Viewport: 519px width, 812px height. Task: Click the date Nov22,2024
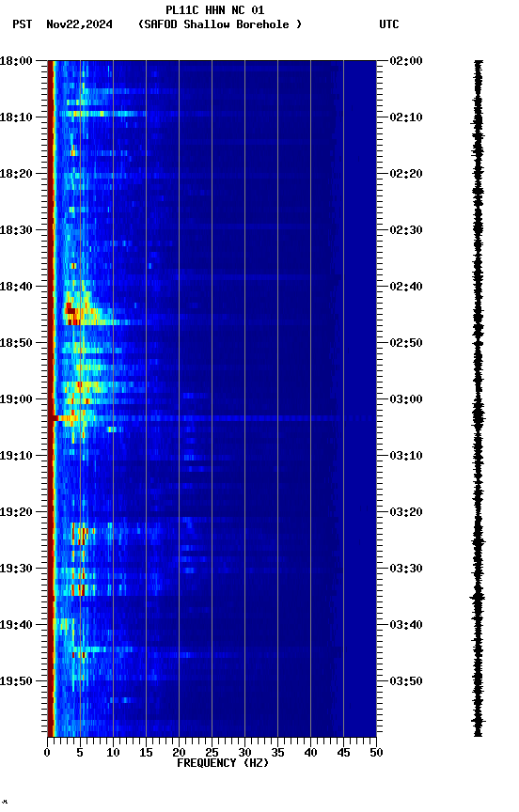coord(79,24)
